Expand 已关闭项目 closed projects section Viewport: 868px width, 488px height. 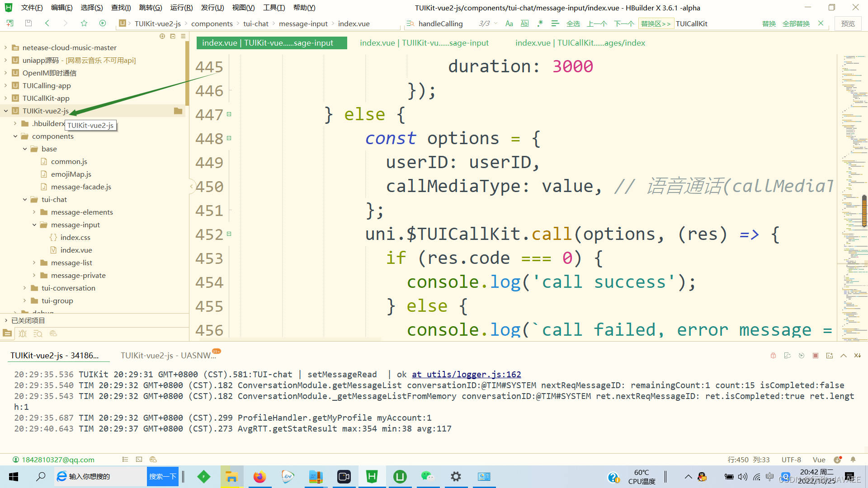pyautogui.click(x=6, y=320)
